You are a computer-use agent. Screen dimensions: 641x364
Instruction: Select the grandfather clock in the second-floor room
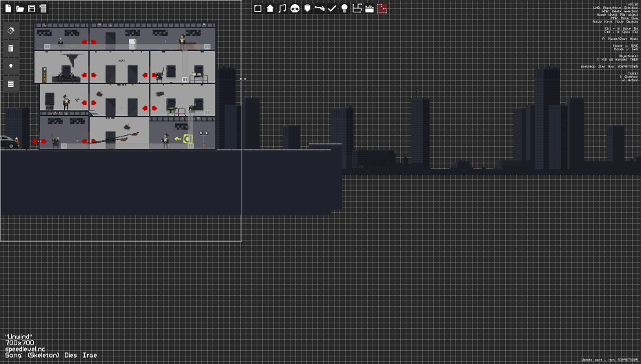click(44, 74)
